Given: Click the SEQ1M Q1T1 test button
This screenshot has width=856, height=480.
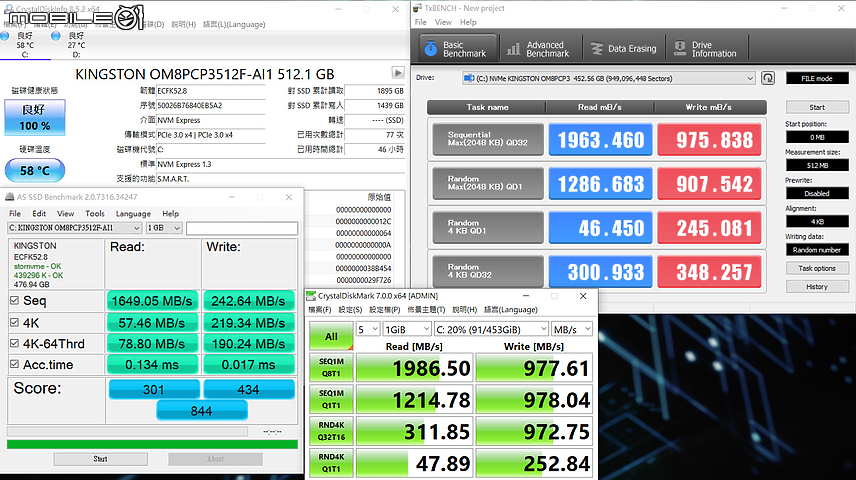Looking at the screenshot, I should pos(331,399).
